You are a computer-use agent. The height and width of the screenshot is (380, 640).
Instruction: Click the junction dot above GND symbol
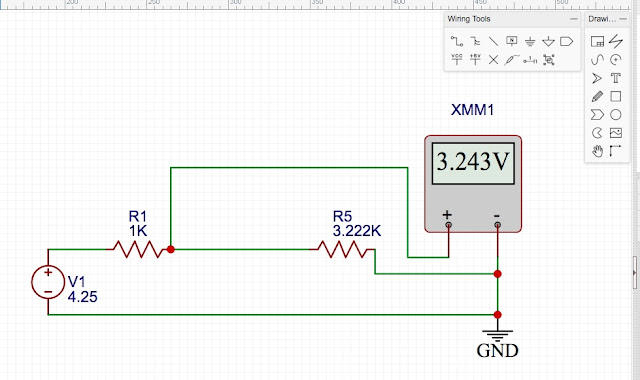click(498, 315)
